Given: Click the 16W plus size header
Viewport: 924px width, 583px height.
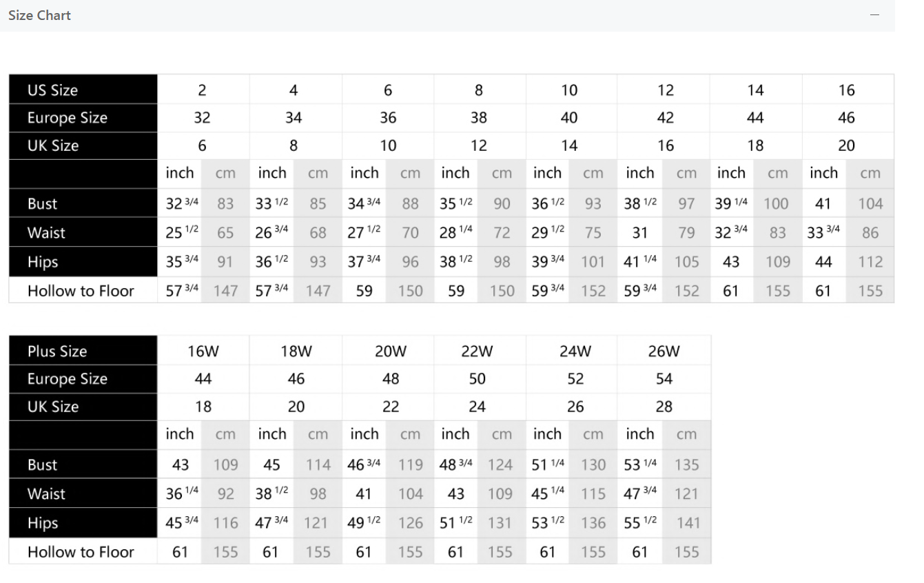Looking at the screenshot, I should coord(203,351).
